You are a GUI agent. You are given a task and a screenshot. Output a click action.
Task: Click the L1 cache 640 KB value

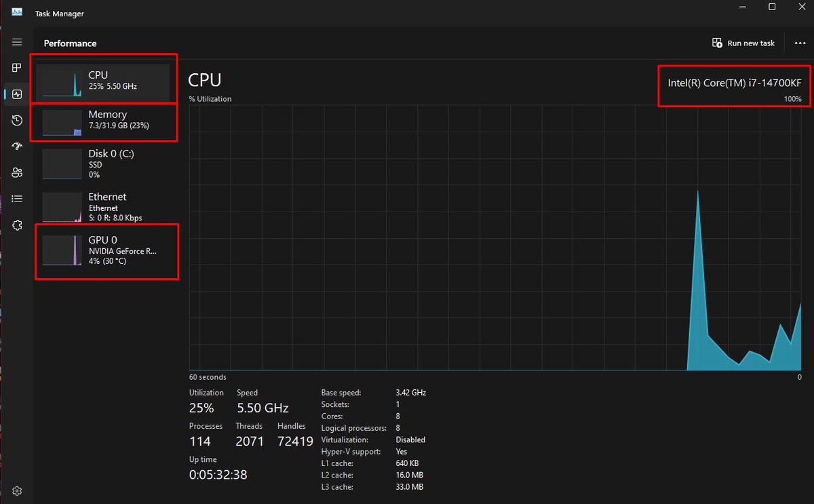[408, 463]
